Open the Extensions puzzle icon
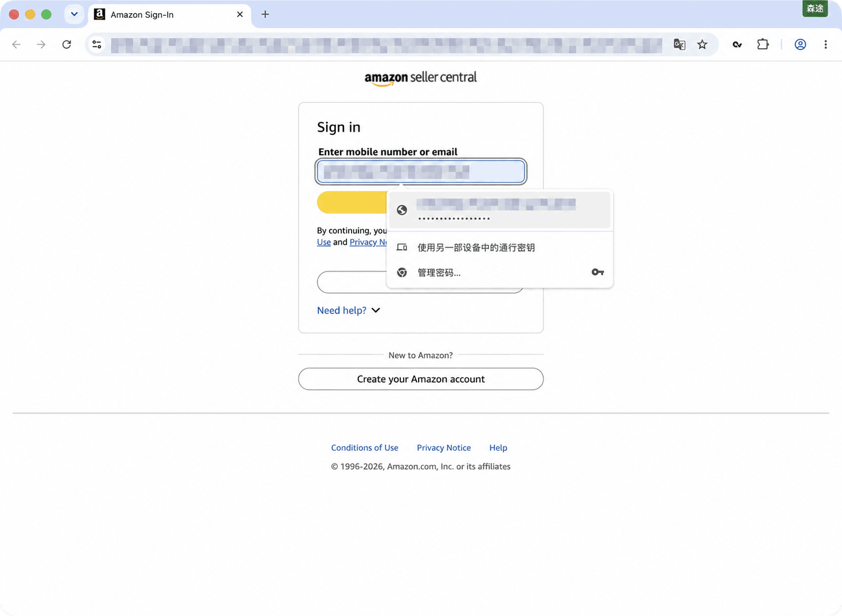 (763, 44)
